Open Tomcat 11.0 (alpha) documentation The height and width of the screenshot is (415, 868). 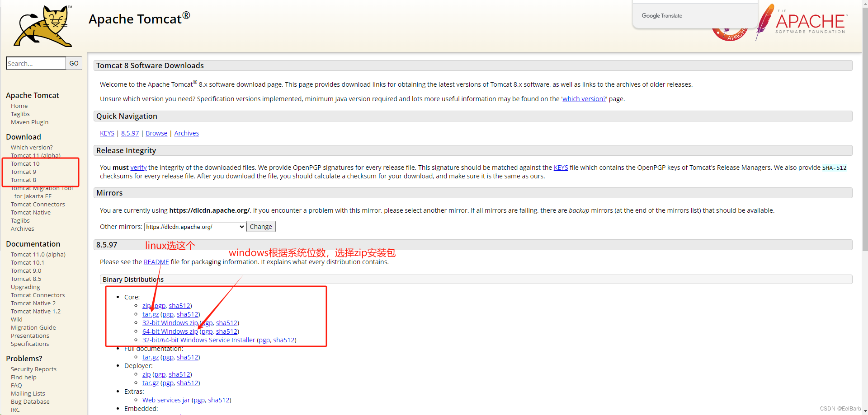pyautogui.click(x=38, y=254)
